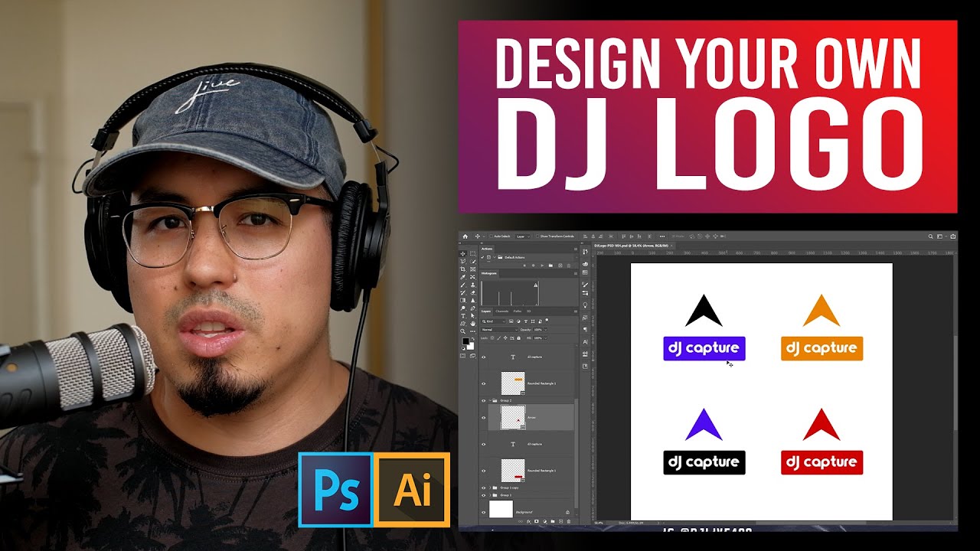Screen dimensions: 980x551
Task: Click the black foreground color swatch
Action: click(x=465, y=341)
